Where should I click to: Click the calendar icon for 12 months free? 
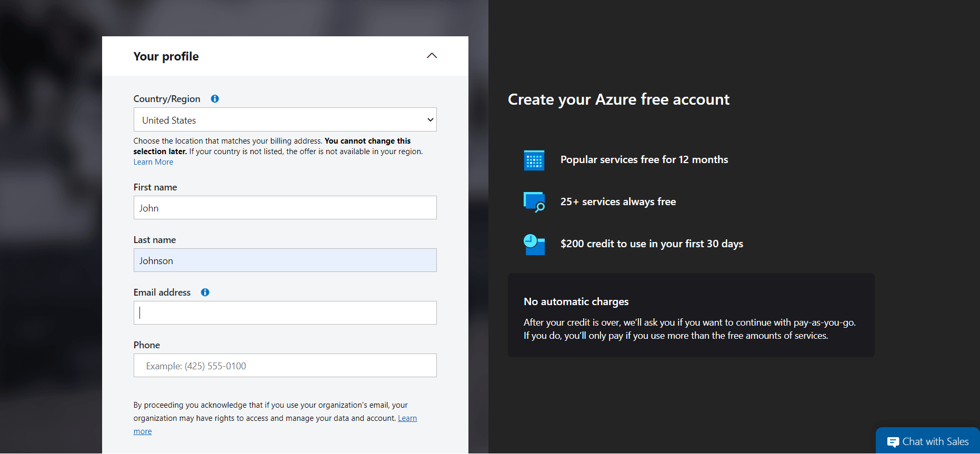tap(534, 160)
